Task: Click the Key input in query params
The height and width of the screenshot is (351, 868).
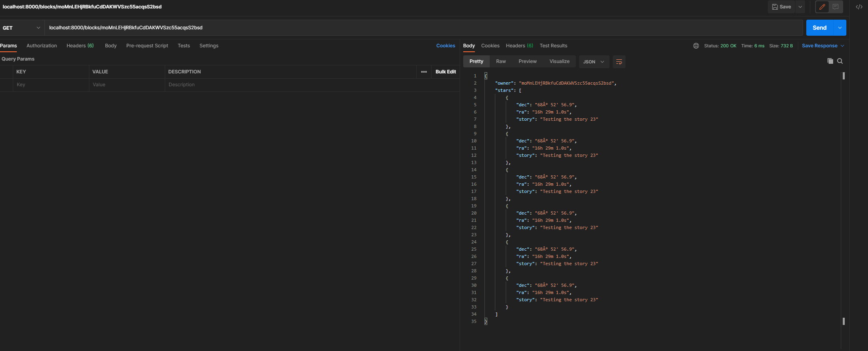Action: (x=51, y=85)
